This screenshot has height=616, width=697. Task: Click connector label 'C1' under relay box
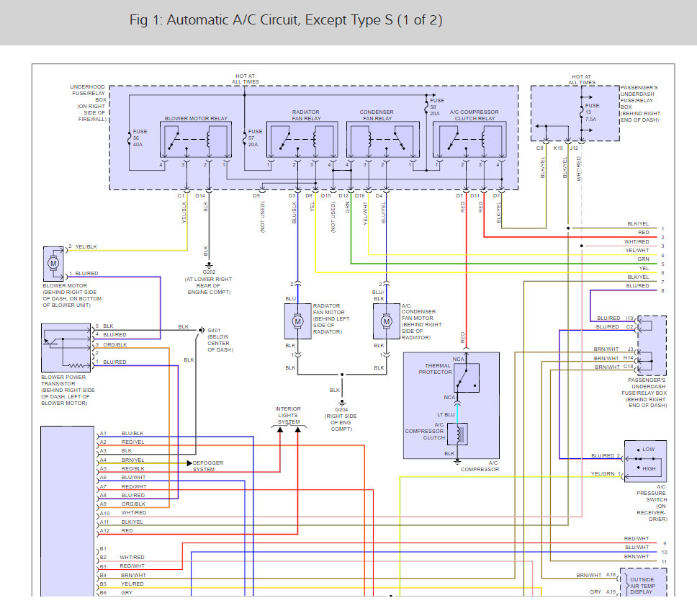[181, 196]
